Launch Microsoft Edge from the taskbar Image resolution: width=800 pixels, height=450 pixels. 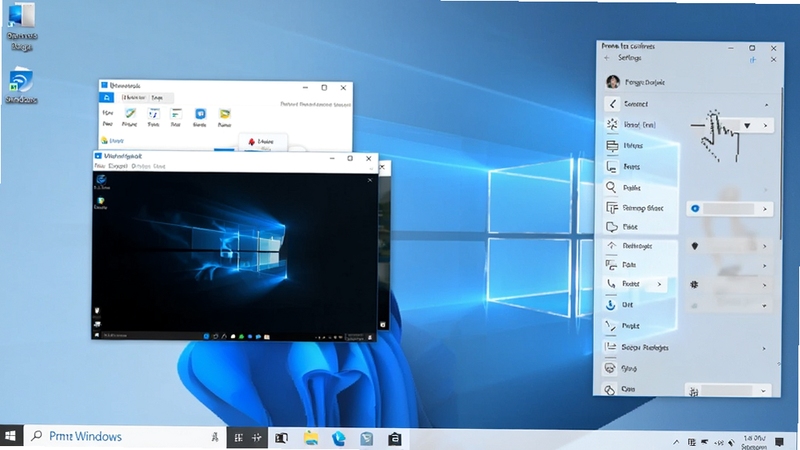(x=339, y=438)
